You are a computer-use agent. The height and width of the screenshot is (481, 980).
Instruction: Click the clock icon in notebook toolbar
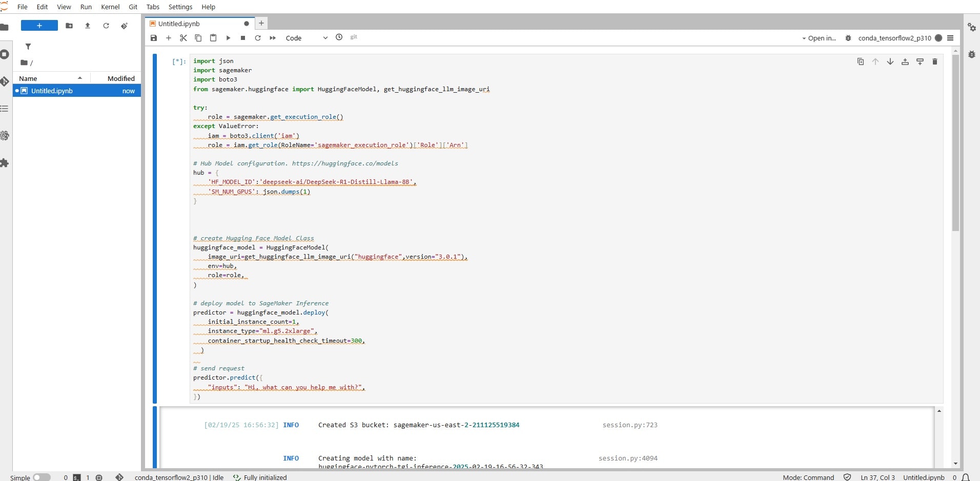(x=339, y=37)
